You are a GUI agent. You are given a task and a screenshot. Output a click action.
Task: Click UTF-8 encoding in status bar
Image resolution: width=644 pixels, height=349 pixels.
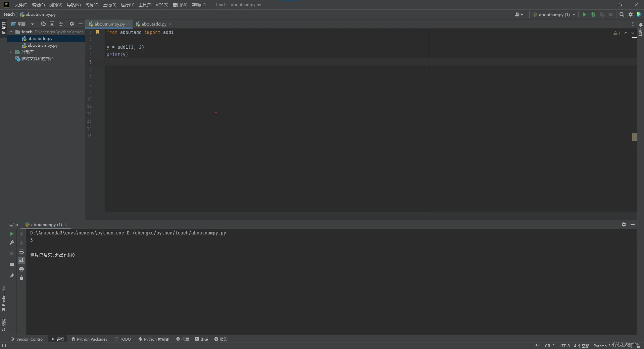[x=564, y=346]
